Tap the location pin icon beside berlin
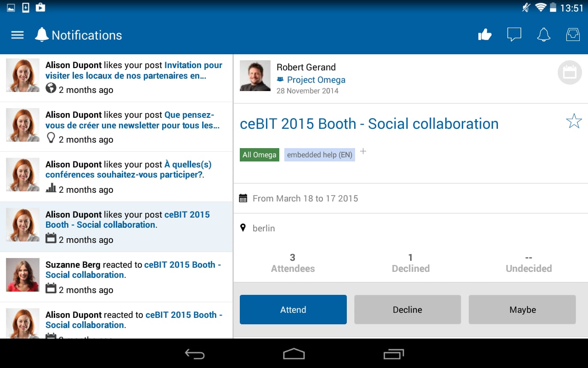The width and height of the screenshot is (588, 368). 243,228
